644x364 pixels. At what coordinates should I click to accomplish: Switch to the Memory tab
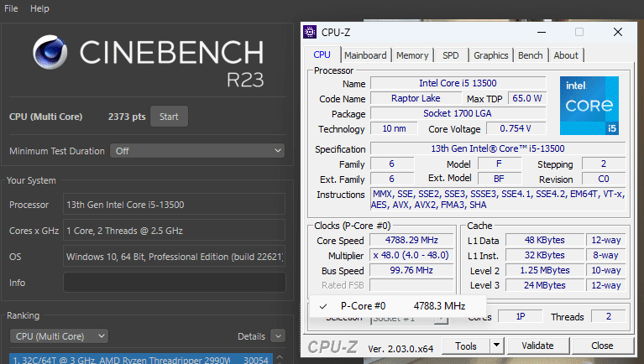(412, 55)
